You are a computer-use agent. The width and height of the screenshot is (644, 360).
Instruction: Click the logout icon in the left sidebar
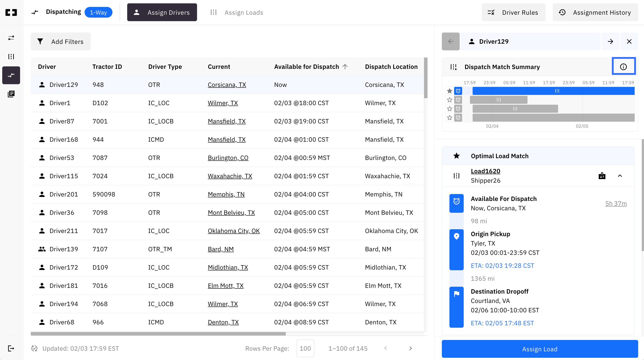[x=11, y=348]
